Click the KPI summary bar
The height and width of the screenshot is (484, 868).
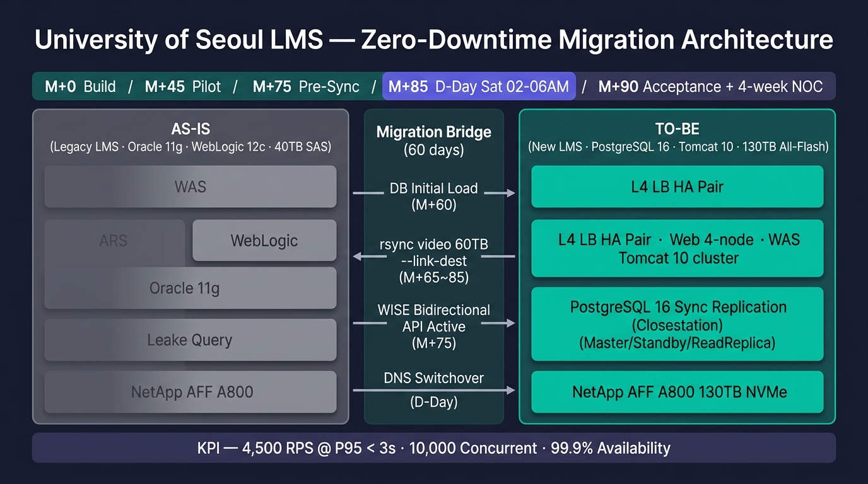[434, 448]
